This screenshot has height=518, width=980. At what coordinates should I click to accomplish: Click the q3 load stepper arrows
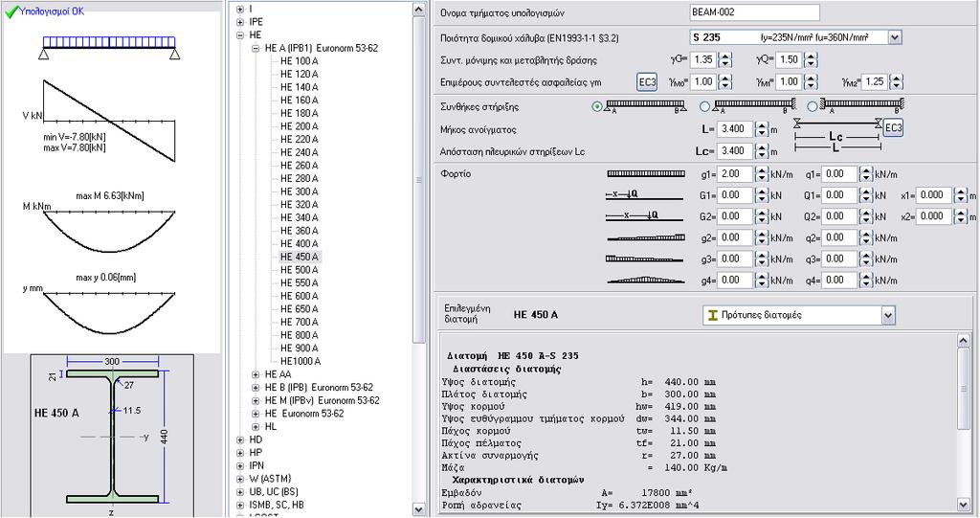(x=865, y=259)
